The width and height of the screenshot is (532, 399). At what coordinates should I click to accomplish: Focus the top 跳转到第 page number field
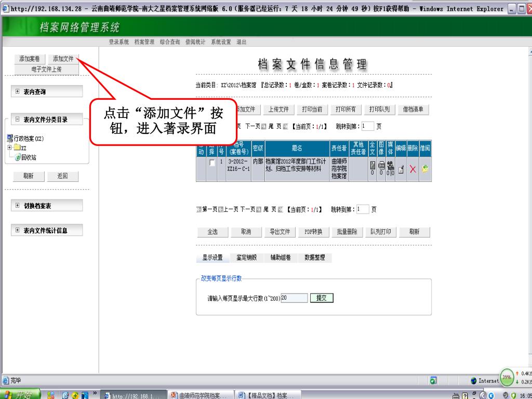[367, 126]
